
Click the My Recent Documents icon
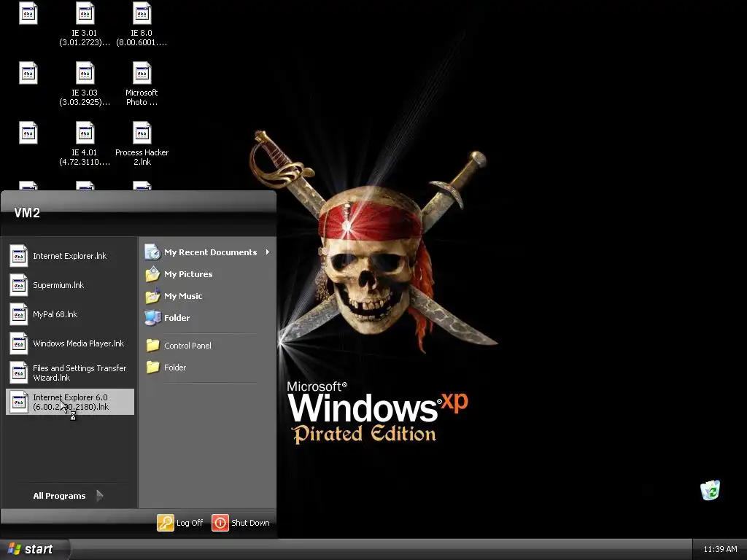[152, 252]
